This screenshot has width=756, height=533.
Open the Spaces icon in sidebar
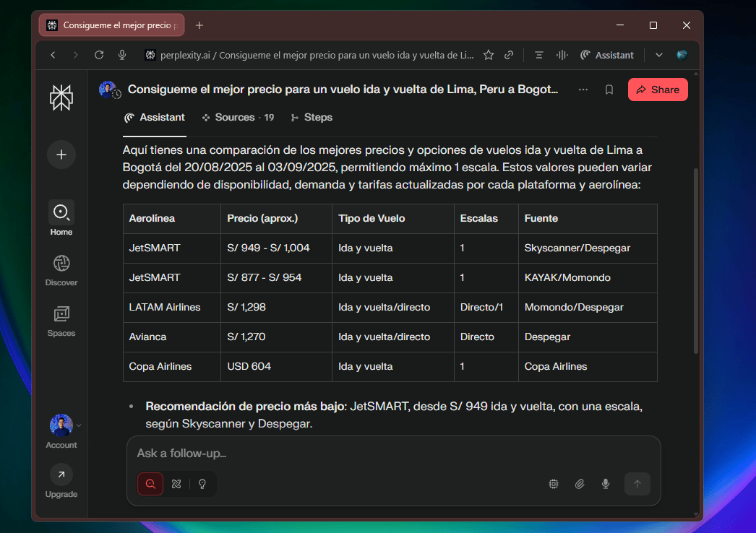(61, 313)
